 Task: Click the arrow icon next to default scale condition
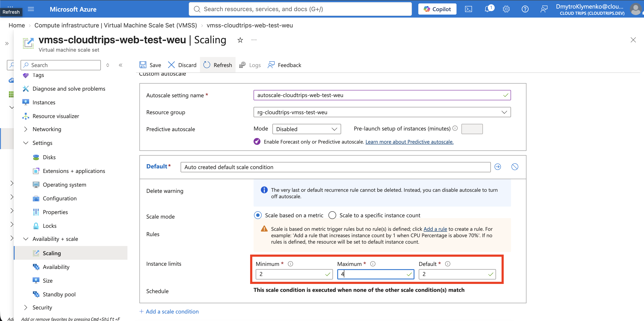point(497,167)
